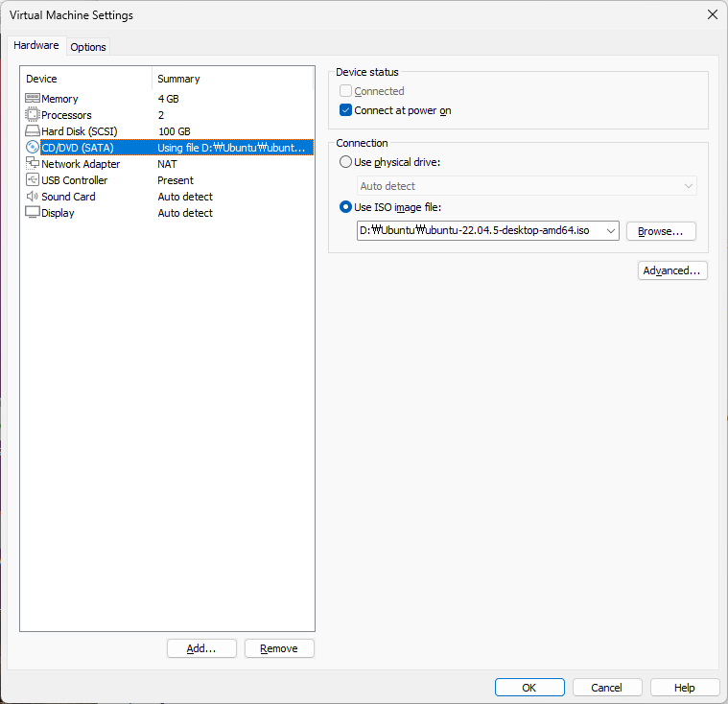This screenshot has height=704, width=728.
Task: Select the Processors row label
Action: [66, 115]
